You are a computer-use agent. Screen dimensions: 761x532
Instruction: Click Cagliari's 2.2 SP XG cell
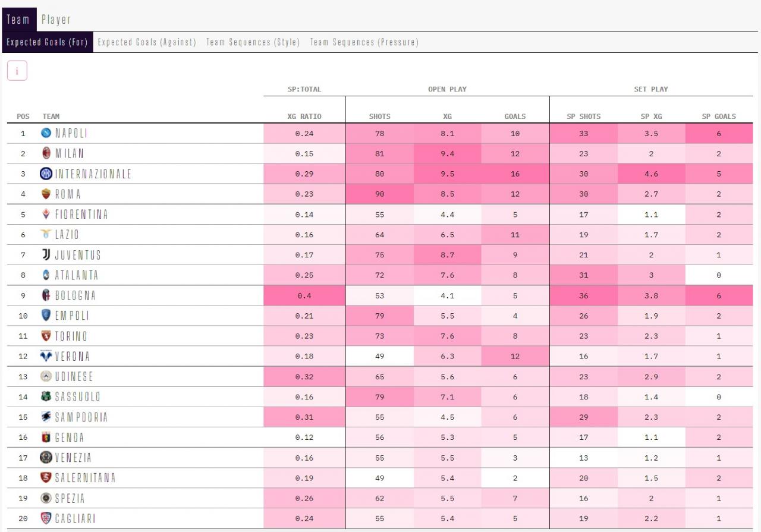pos(651,518)
